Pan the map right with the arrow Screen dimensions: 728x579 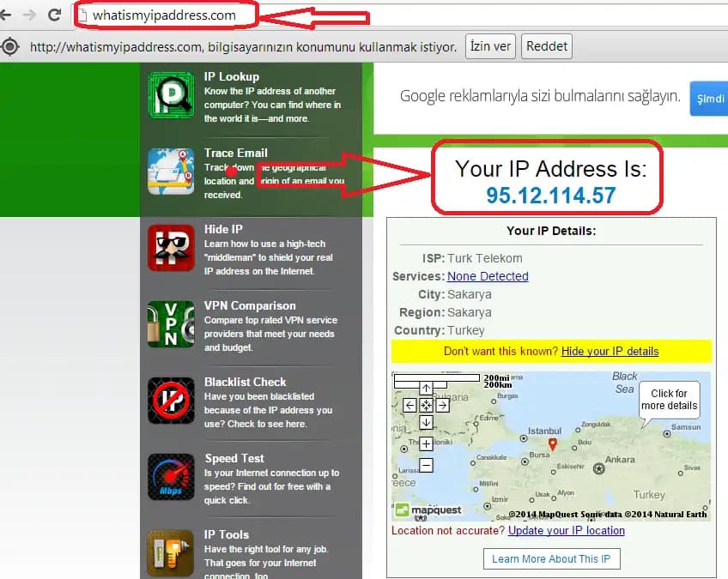(442, 405)
